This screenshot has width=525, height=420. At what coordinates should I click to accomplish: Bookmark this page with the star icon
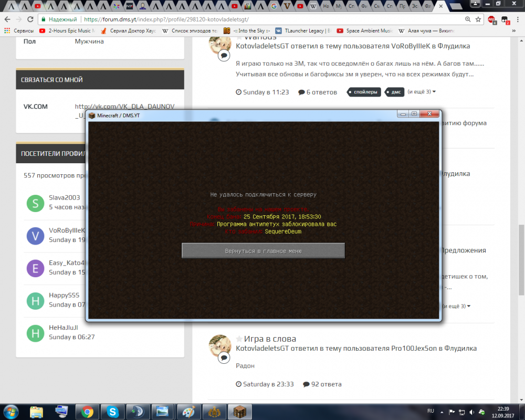[x=478, y=19]
